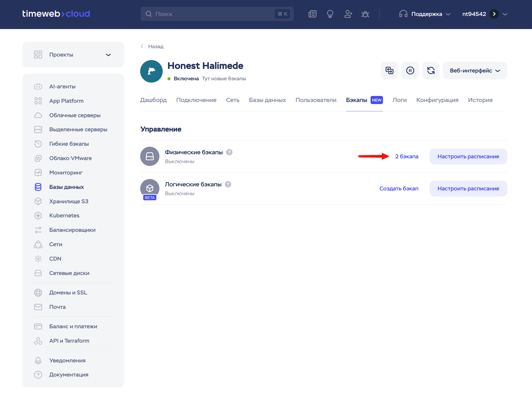The image size is (532, 400).
Task: Open the Веб-интерфейс dropdown
Action: [475, 70]
